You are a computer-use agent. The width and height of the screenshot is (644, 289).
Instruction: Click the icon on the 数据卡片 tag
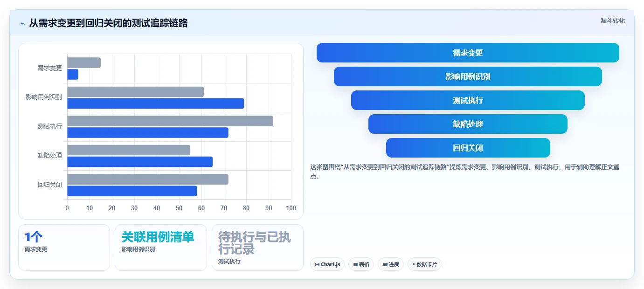414,264
